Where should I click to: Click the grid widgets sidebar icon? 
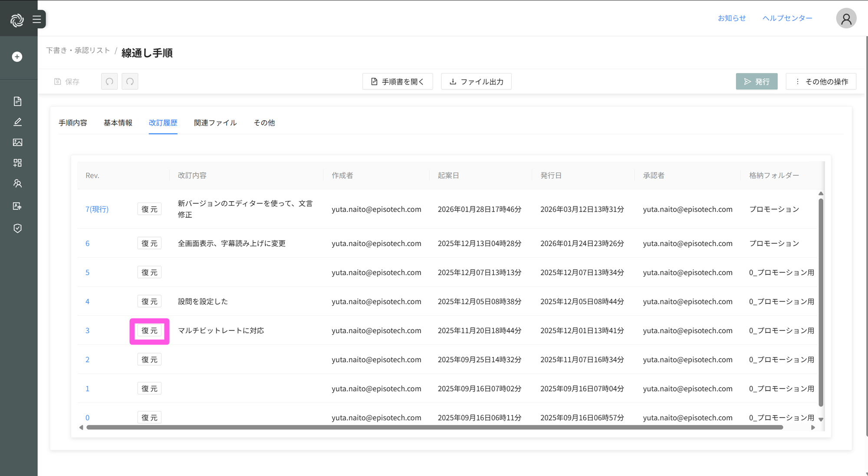[x=17, y=163]
